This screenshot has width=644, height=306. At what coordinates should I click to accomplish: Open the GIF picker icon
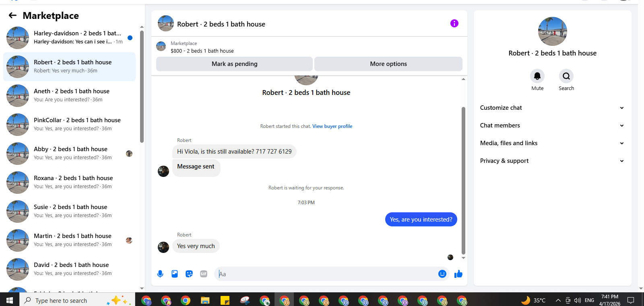click(204, 274)
